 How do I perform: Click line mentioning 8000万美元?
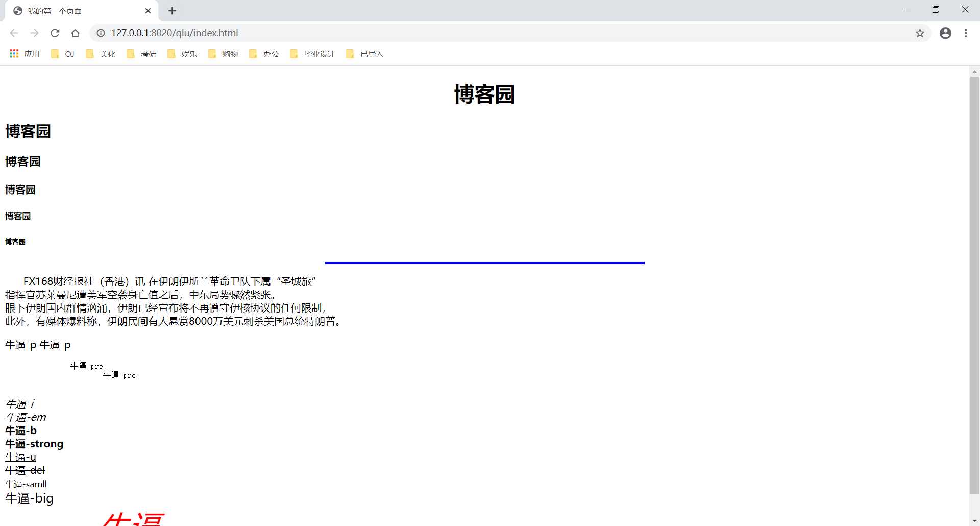coord(173,321)
